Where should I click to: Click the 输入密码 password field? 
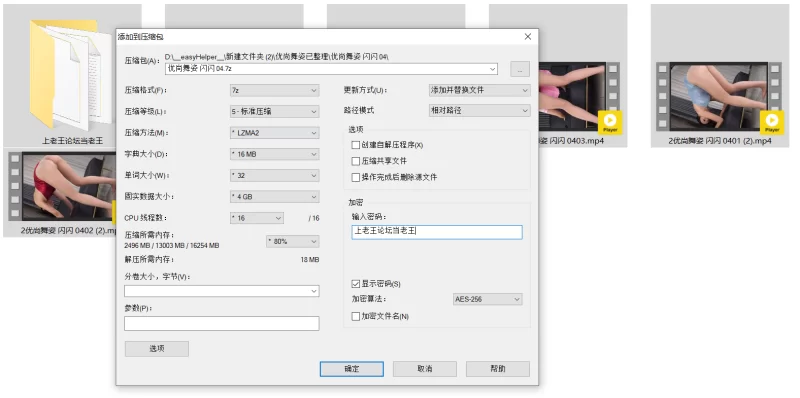pos(437,232)
